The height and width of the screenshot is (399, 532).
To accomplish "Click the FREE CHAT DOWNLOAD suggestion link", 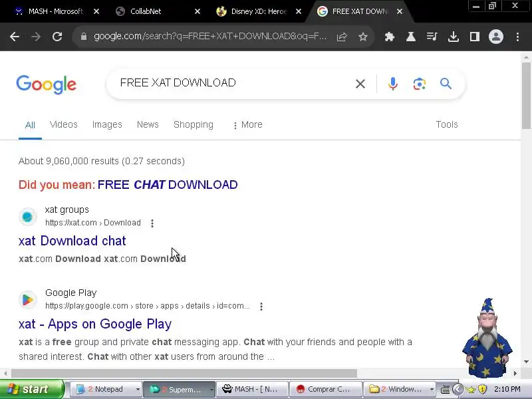I will click(168, 185).
